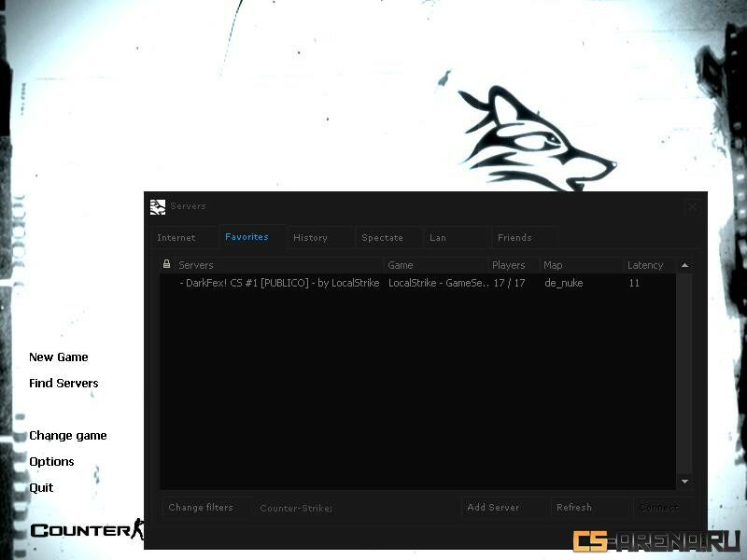Switch to the Internet tab
The height and width of the screenshot is (560, 747).
176,238
